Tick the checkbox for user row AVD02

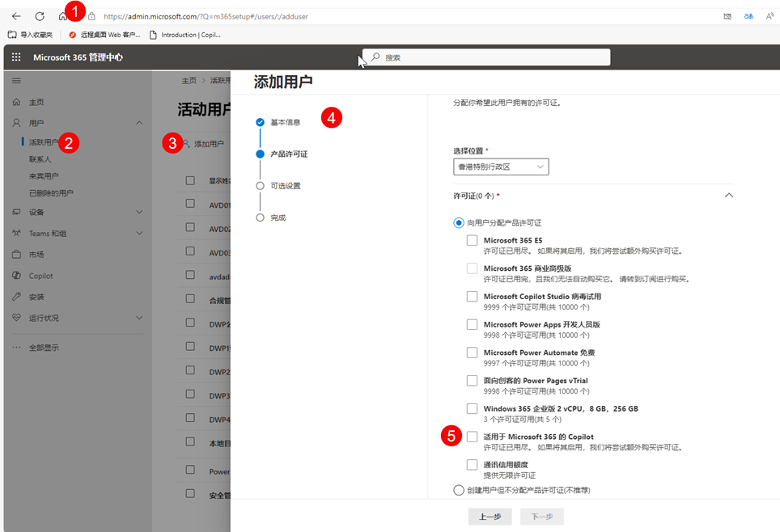pyautogui.click(x=190, y=227)
